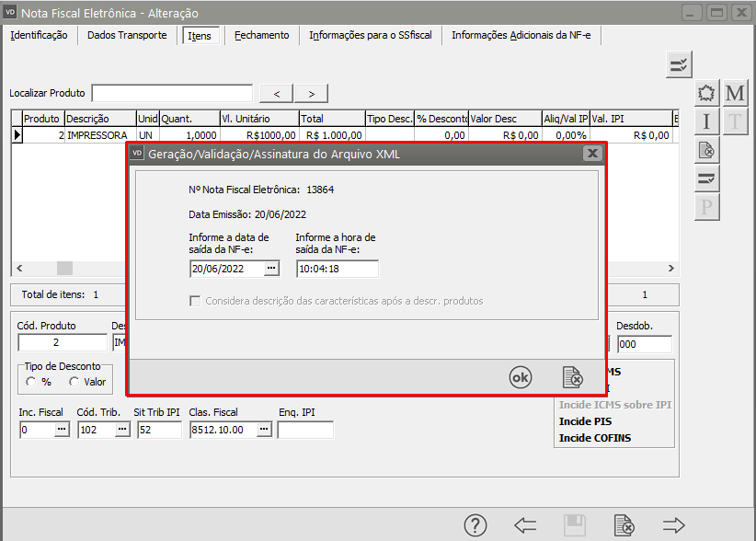Open date picker for NF-e exit date
The width and height of the screenshot is (756, 541).
pyautogui.click(x=270, y=269)
